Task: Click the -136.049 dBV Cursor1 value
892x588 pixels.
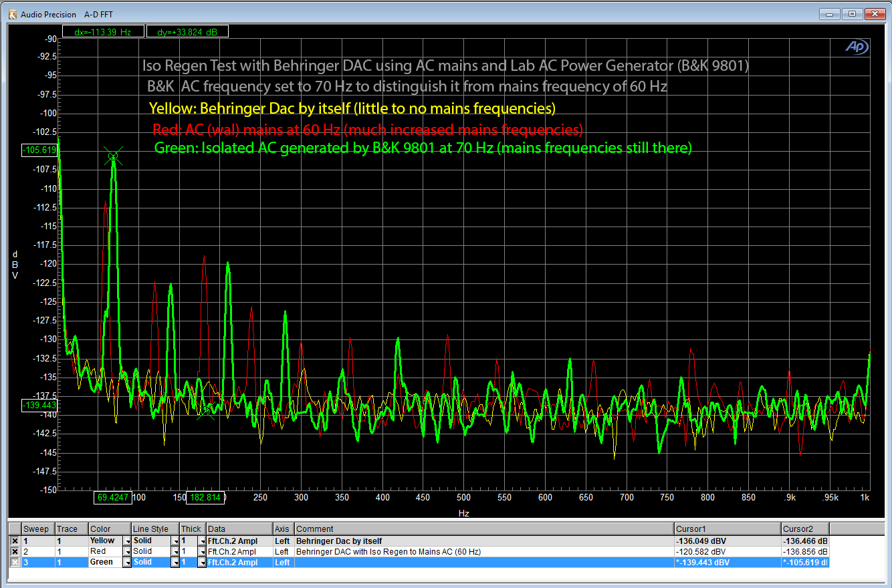Action: (x=728, y=541)
